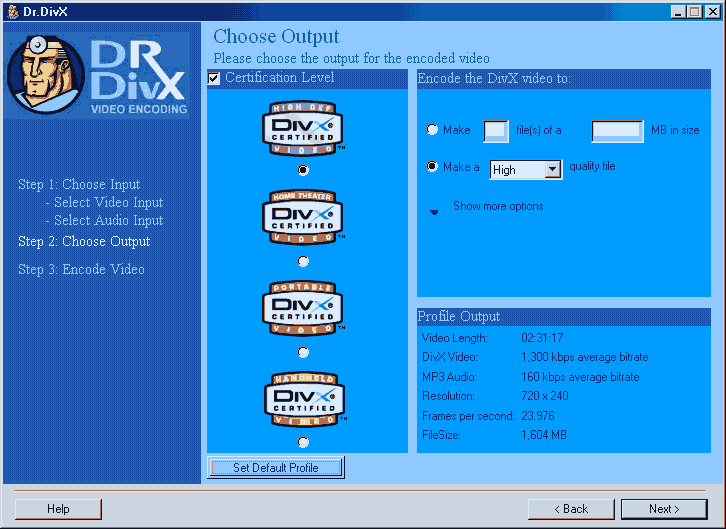The height and width of the screenshot is (529, 726).
Task: Click the Home Theater DivX Certified badge
Action: pos(303,217)
